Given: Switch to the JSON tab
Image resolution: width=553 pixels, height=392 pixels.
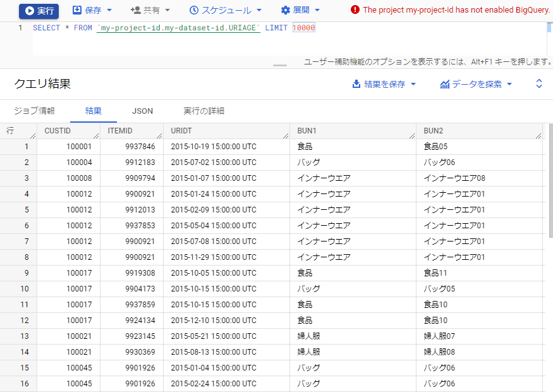Looking at the screenshot, I should coord(142,111).
